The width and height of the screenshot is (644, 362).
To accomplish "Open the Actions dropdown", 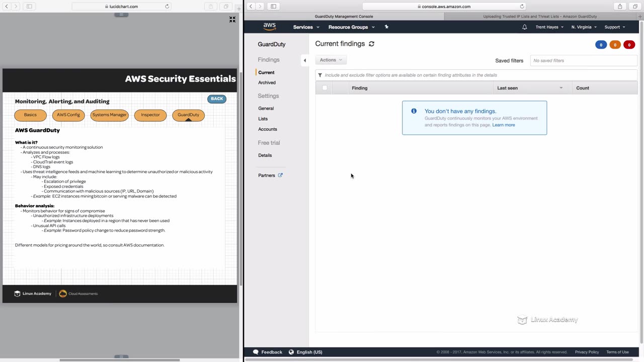I will (331, 60).
